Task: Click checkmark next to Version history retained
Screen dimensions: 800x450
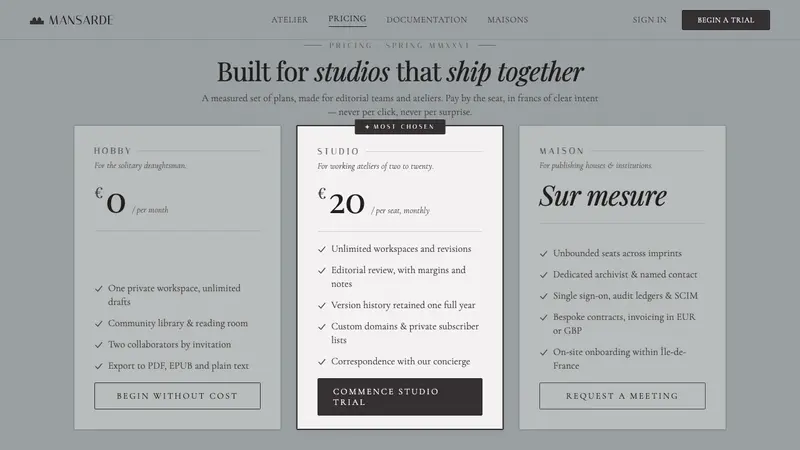Action: pos(321,306)
